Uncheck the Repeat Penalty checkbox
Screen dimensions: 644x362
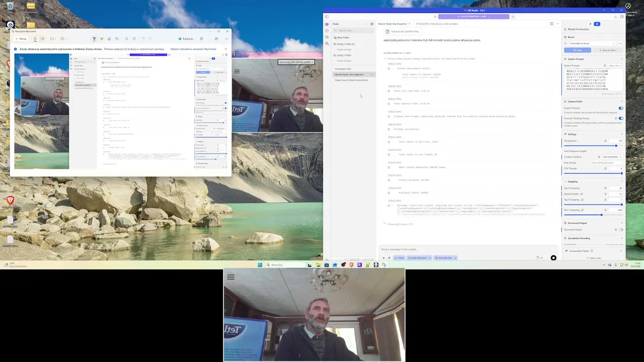[582, 194]
